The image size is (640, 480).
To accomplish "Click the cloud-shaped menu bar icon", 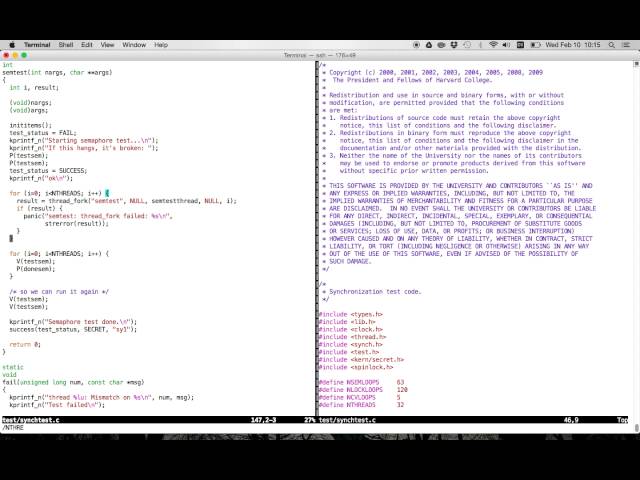I will click(x=441, y=45).
